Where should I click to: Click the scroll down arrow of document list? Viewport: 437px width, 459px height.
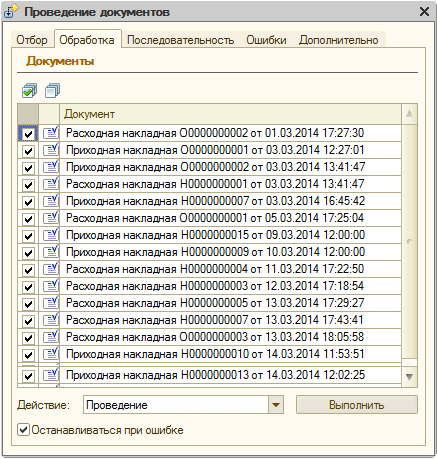coord(409,377)
